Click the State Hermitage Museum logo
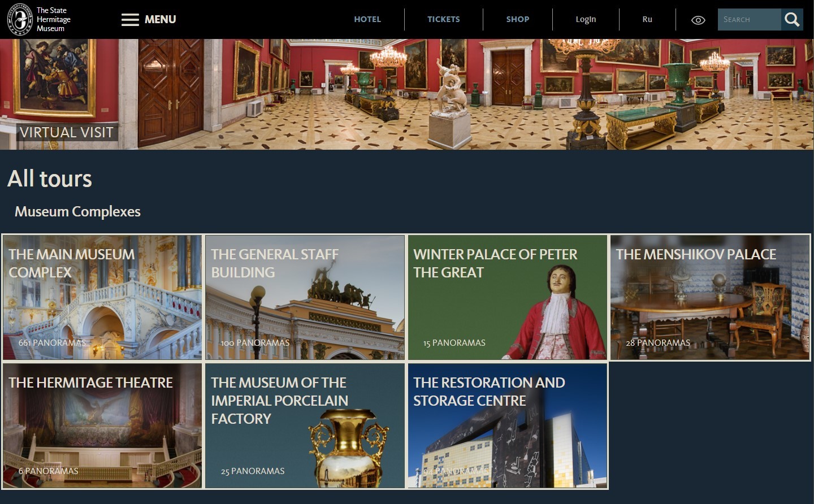This screenshot has width=814, height=504. [x=38, y=19]
